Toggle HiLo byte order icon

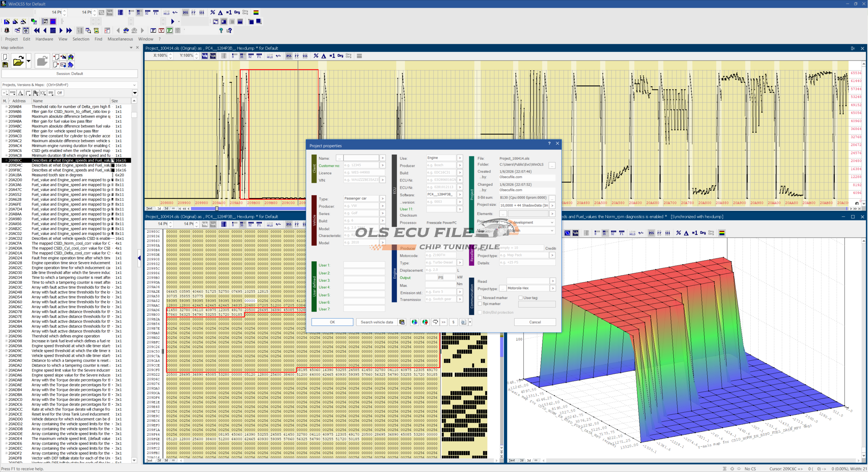[166, 13]
